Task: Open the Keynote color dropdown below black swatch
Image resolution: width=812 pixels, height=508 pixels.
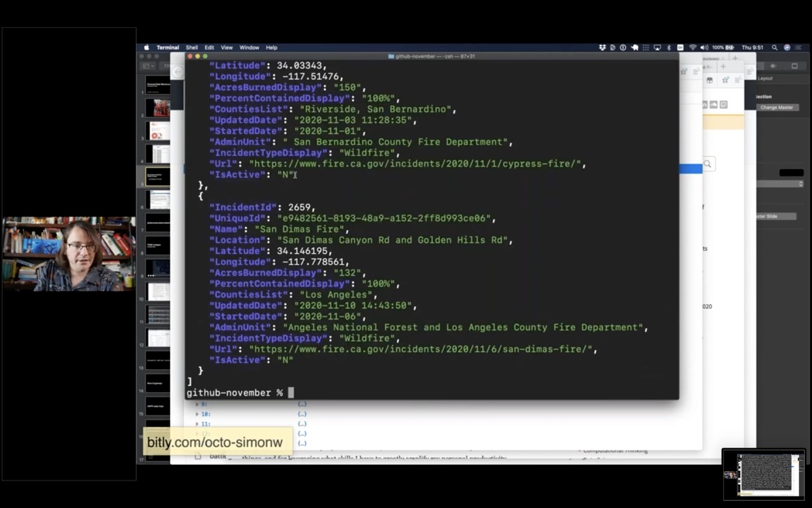Action: [780, 184]
